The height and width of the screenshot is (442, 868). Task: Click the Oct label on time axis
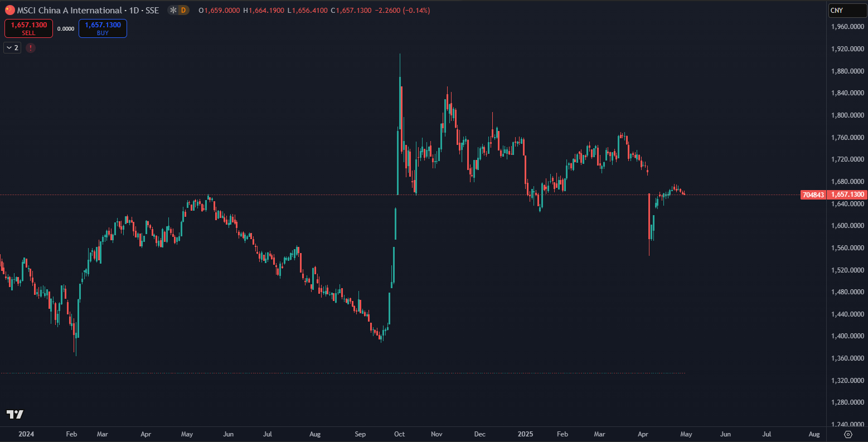(x=399, y=434)
